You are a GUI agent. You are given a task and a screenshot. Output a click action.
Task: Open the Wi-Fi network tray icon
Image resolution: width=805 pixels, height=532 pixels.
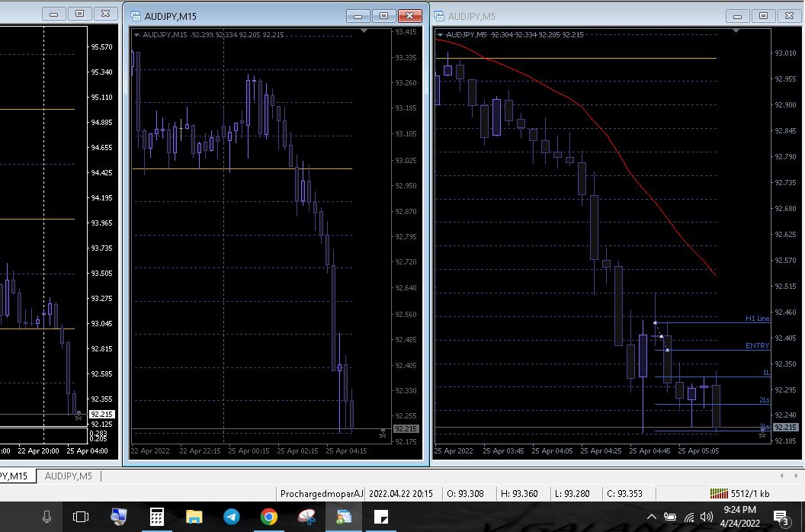tap(689, 517)
